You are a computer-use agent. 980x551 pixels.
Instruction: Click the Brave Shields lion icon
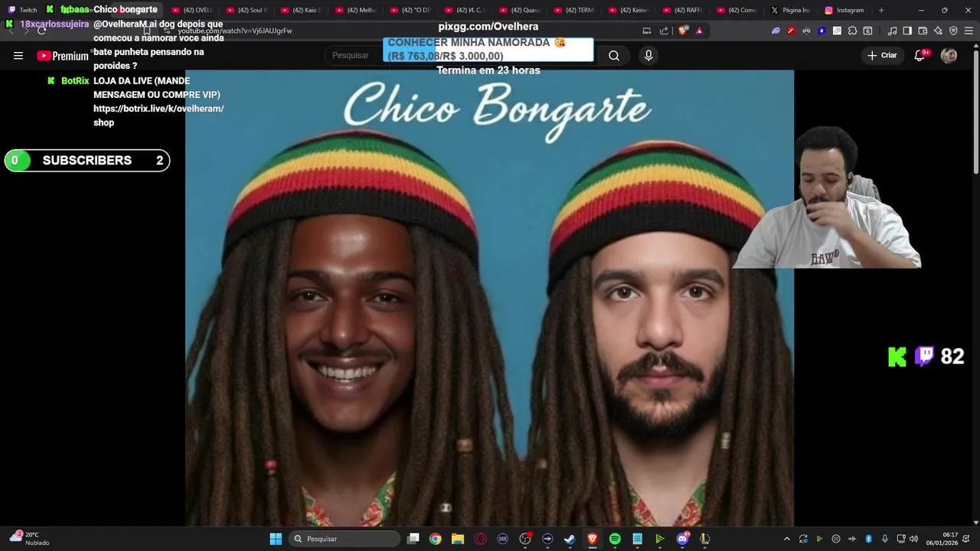(683, 31)
